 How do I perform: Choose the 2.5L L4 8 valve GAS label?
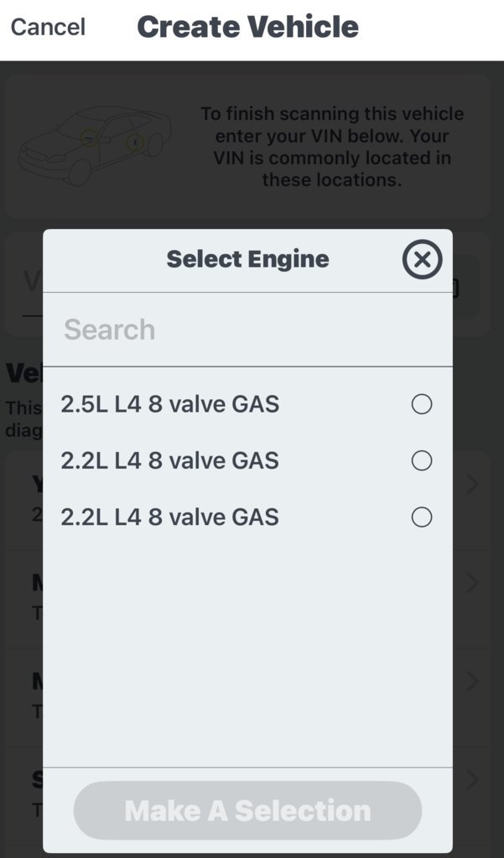[x=169, y=404]
